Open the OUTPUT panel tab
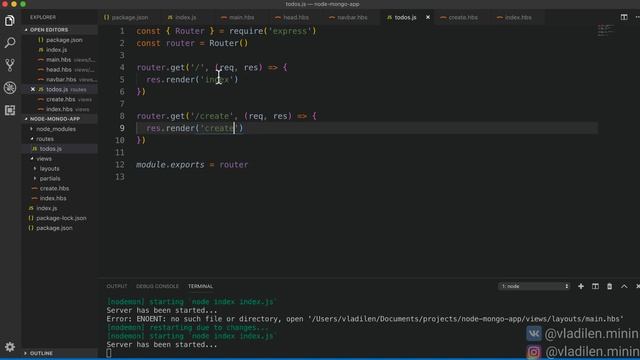Viewport: 640px width, 360px height. click(x=117, y=286)
